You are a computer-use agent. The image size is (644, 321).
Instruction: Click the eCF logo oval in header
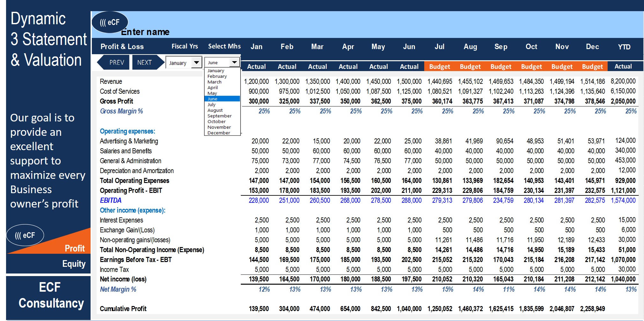point(110,22)
